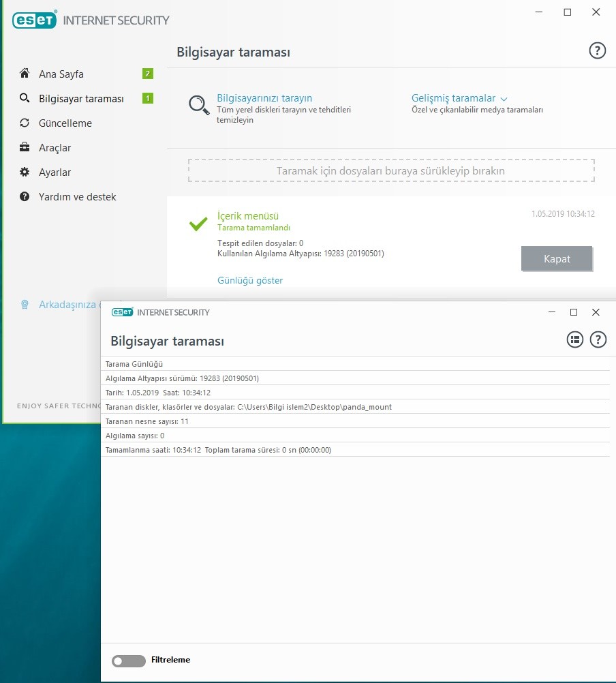This screenshot has width=616, height=683.
Task: Toggle the Filtreleme switch
Action: [x=128, y=661]
